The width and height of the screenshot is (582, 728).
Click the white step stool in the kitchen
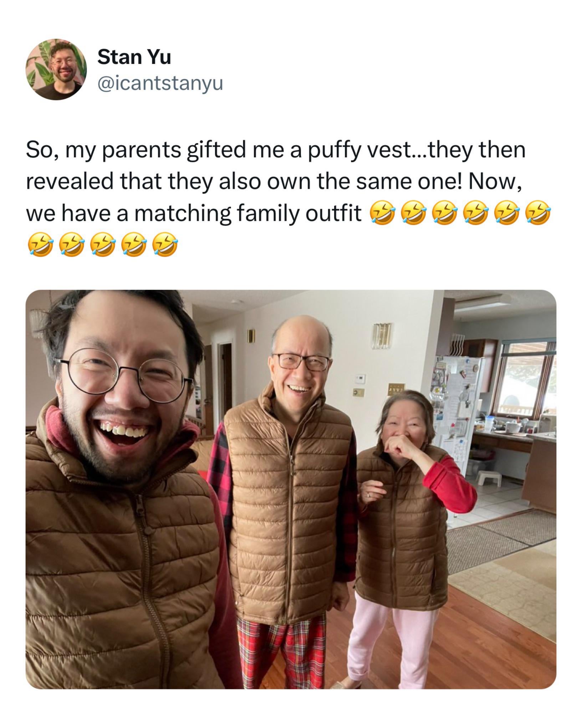pos(489,477)
